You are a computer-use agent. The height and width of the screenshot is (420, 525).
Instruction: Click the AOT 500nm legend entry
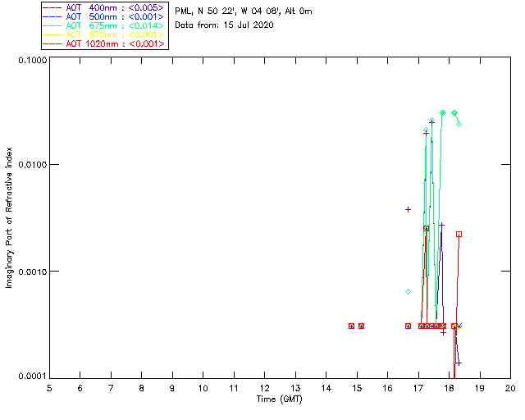coord(104,16)
